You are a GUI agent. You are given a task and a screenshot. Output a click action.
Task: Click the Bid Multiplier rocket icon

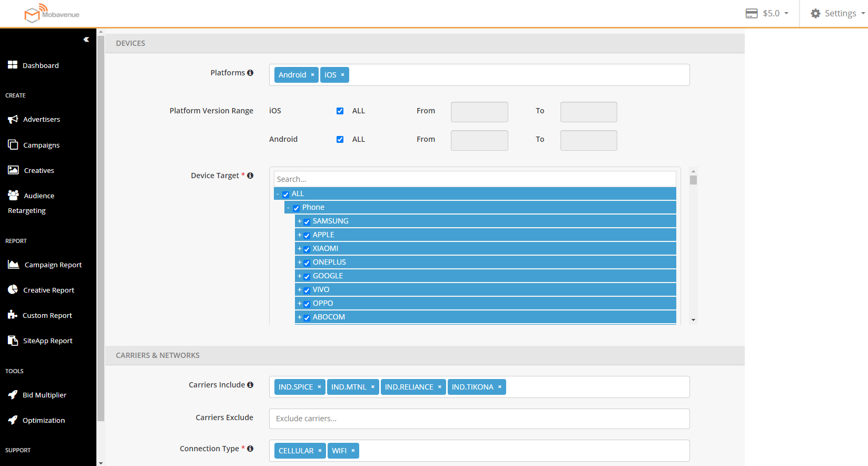13,395
